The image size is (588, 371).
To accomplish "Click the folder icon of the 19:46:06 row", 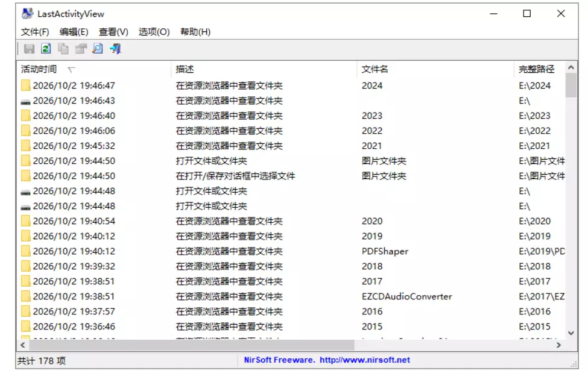I will click(25, 130).
